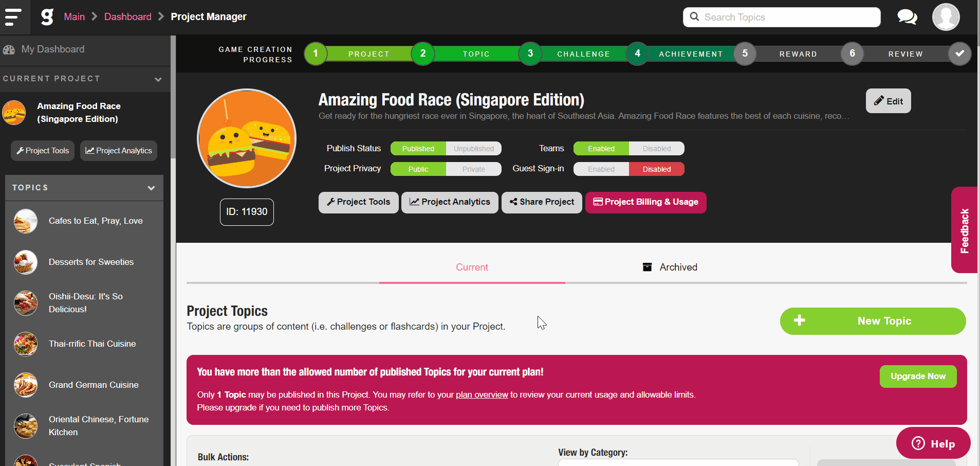The image size is (980, 466).
Task: Click the Grand German Cuisine thumbnail
Action: click(26, 385)
